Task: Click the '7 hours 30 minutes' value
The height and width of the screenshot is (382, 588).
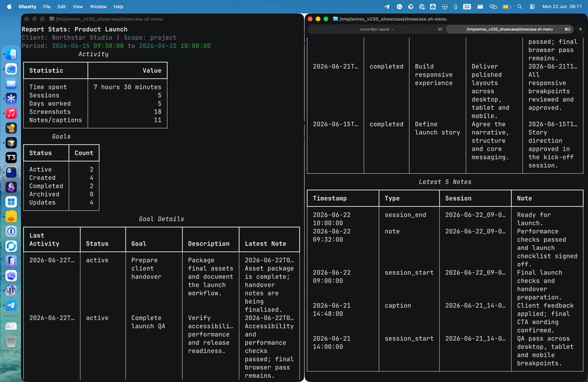Action: 127,87
